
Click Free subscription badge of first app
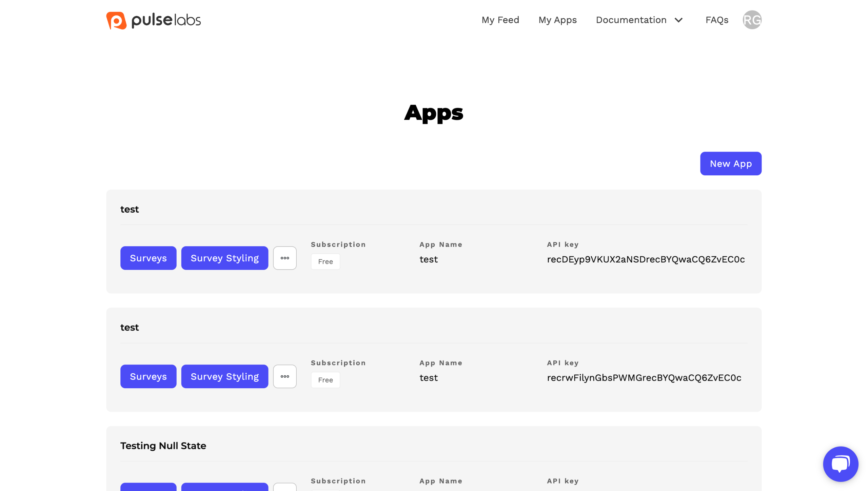point(325,261)
